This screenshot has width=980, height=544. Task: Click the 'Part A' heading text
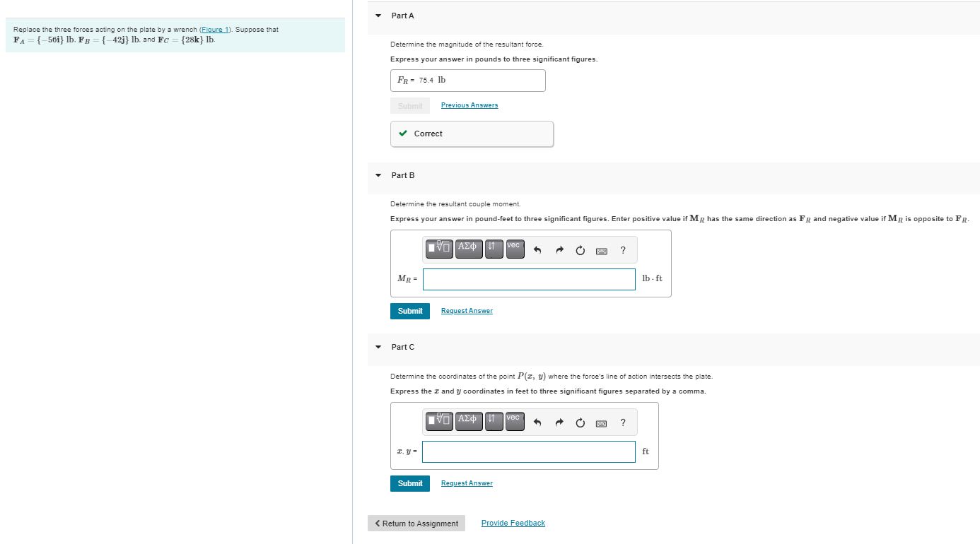403,16
